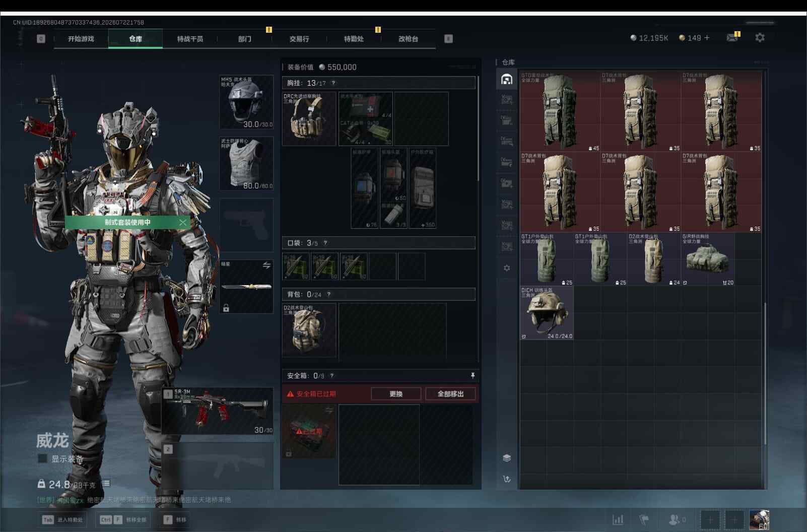The width and height of the screenshot is (807, 532).
Task: Click the player avatar portrait
Action: [759, 519]
